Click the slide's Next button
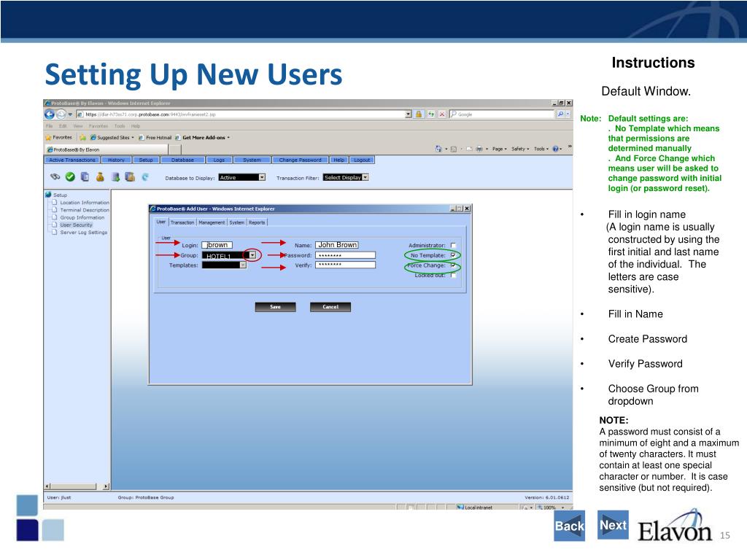The height and width of the screenshot is (560, 747). [613, 525]
